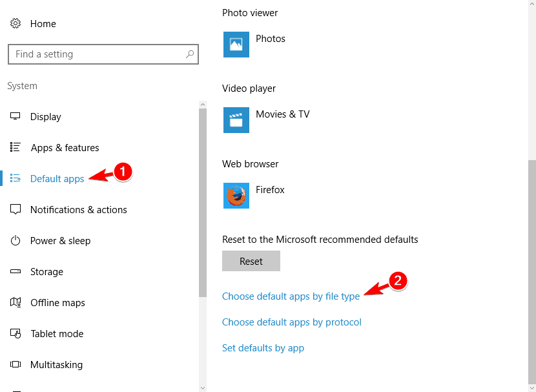This screenshot has height=392, width=536.
Task: Open Choose default apps by file type
Action: click(291, 296)
